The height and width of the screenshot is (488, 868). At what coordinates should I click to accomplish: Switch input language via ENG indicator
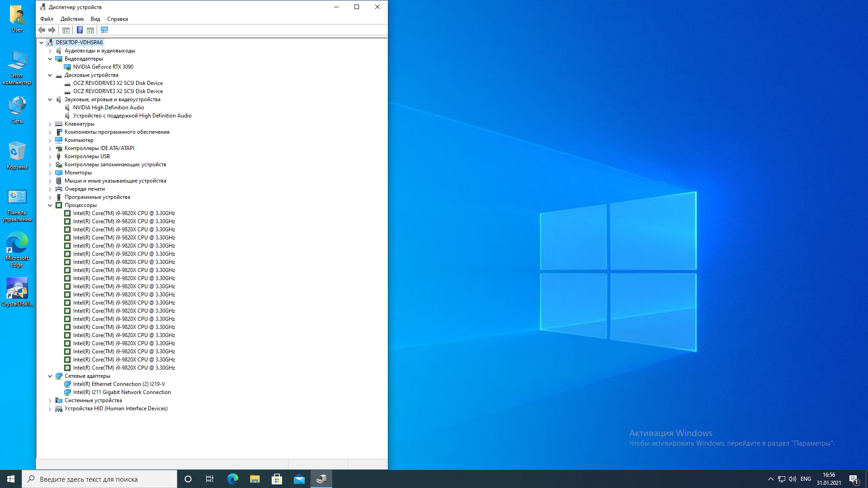pyautogui.click(x=806, y=479)
